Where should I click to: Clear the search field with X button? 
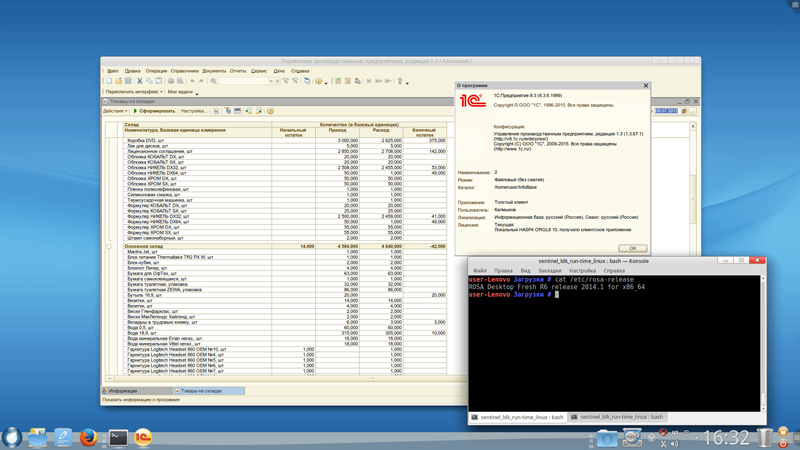(x=277, y=81)
